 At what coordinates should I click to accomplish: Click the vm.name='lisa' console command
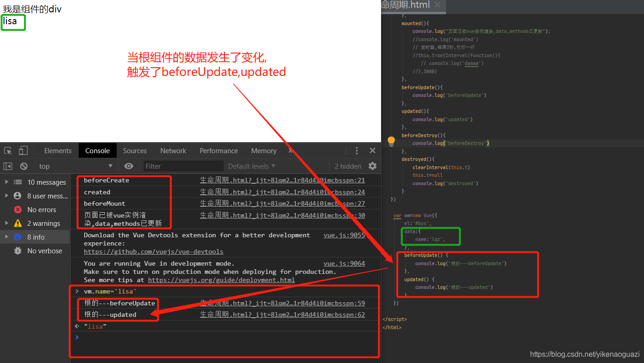point(110,291)
